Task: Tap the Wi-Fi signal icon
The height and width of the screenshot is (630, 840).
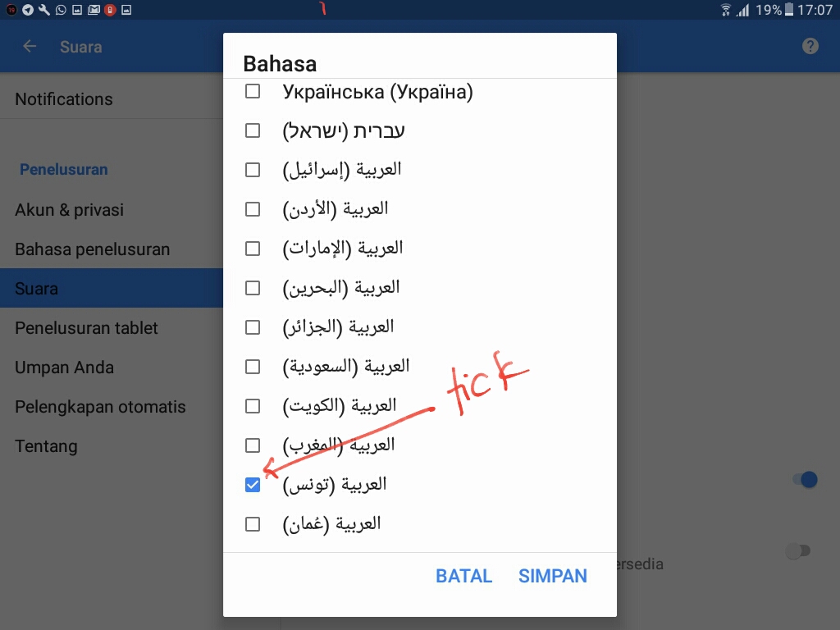Action: coord(725,11)
